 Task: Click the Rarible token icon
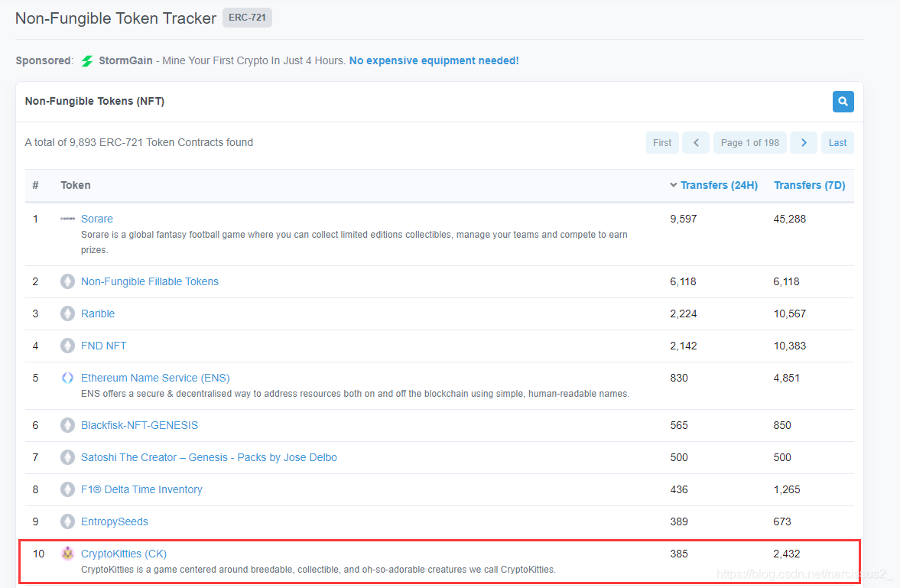click(x=68, y=313)
